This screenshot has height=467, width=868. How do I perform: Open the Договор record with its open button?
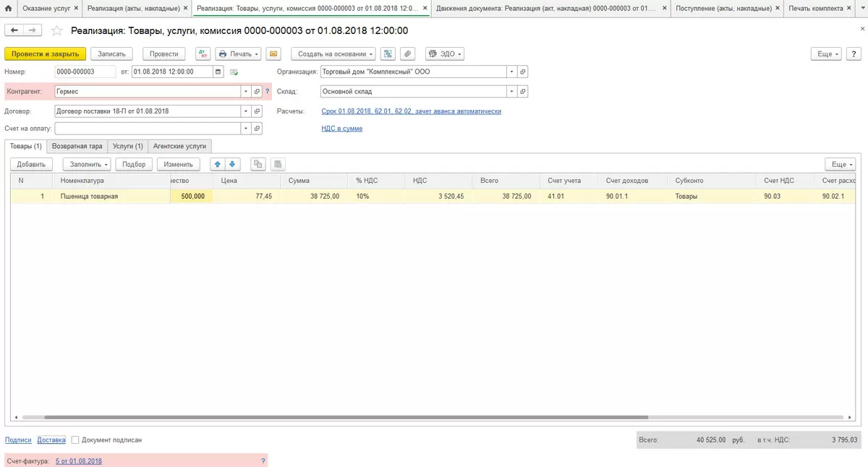[257, 111]
